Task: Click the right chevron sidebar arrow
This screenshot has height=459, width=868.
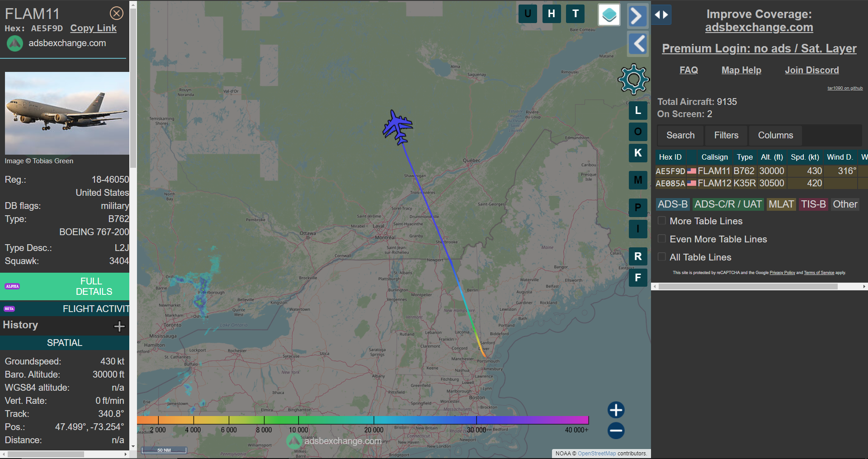Action: pyautogui.click(x=638, y=16)
